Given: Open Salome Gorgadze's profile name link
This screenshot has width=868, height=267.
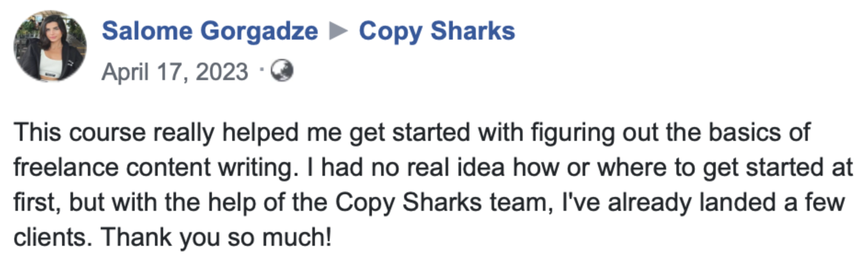Looking at the screenshot, I should tap(210, 31).
